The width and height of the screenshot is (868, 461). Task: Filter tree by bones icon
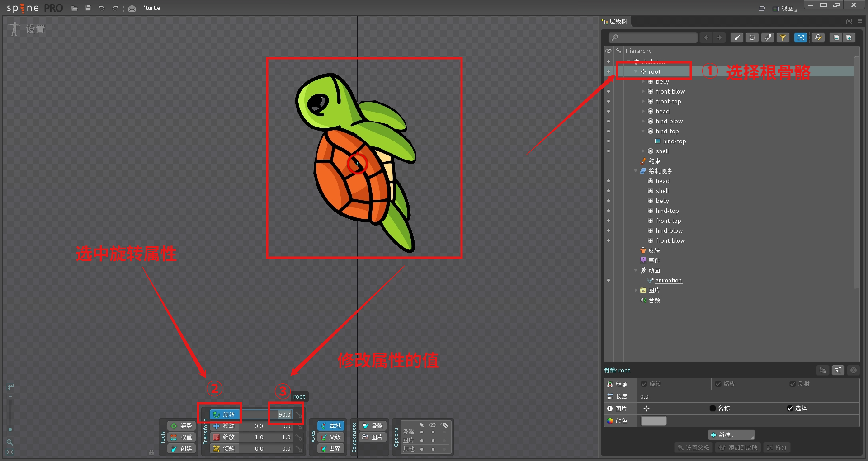tap(737, 38)
